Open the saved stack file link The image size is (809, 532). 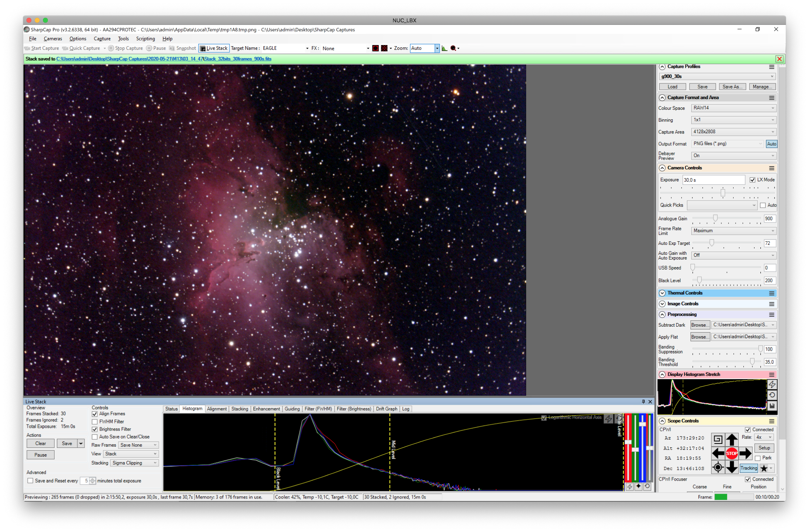click(x=164, y=59)
